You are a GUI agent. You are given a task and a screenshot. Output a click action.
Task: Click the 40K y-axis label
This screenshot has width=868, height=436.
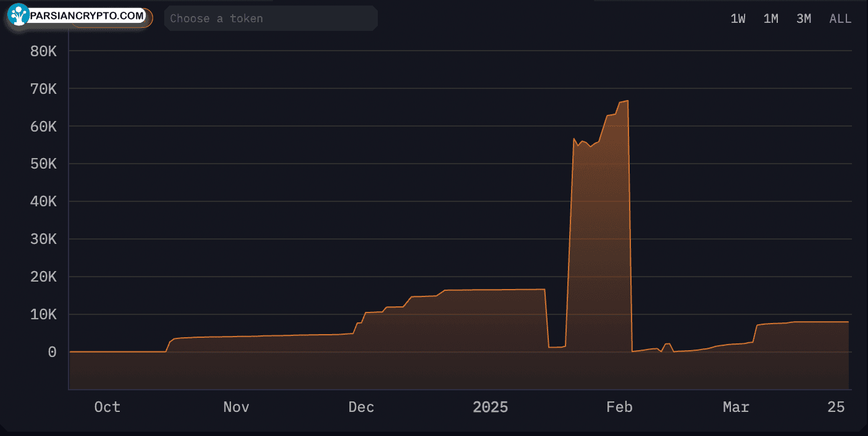click(x=43, y=202)
